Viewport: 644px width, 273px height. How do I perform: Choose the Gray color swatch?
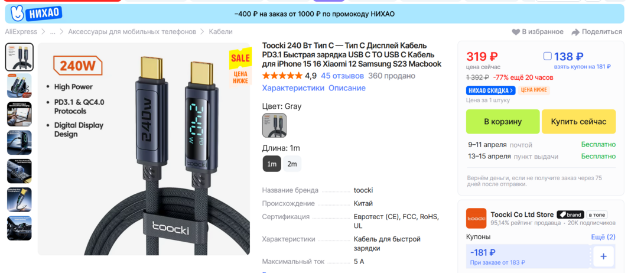pos(274,125)
